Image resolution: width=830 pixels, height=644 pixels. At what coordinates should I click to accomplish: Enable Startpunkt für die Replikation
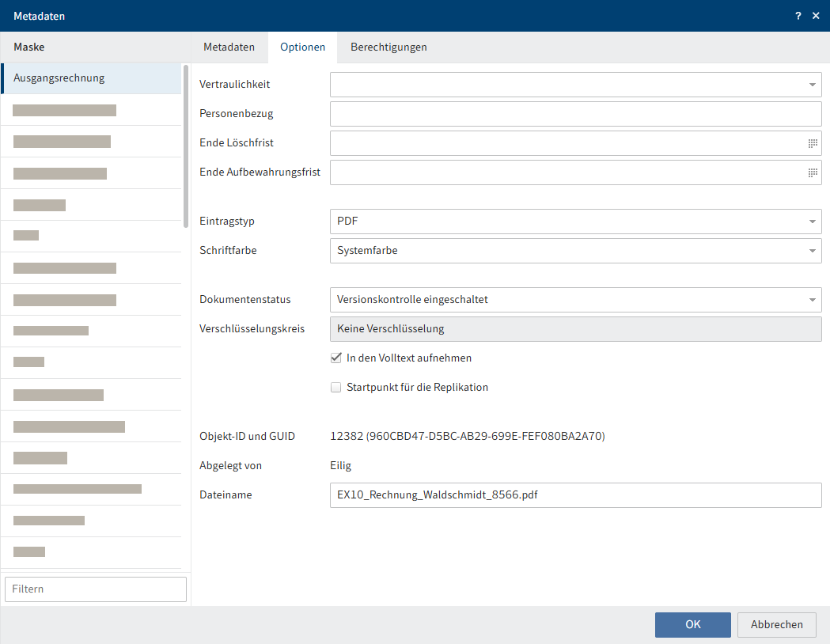point(335,387)
